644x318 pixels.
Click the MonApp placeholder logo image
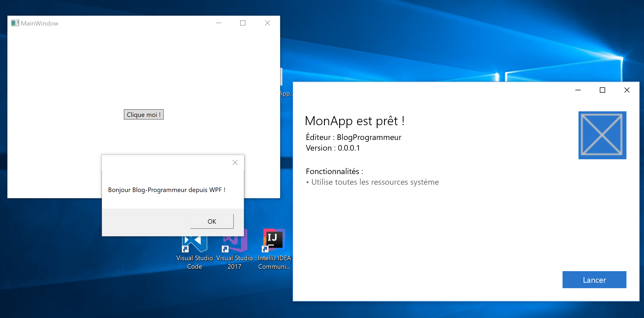pos(602,135)
